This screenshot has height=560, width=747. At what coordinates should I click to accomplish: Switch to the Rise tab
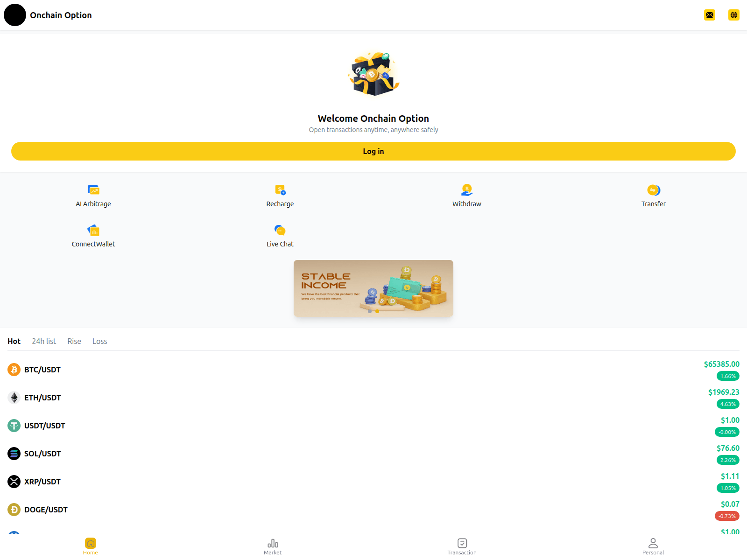(74, 341)
